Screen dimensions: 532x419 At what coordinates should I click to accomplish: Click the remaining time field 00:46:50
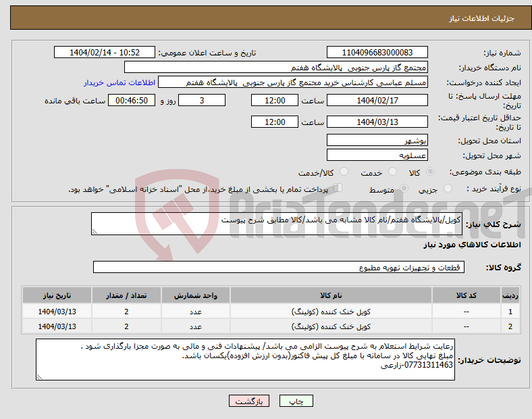click(132, 101)
